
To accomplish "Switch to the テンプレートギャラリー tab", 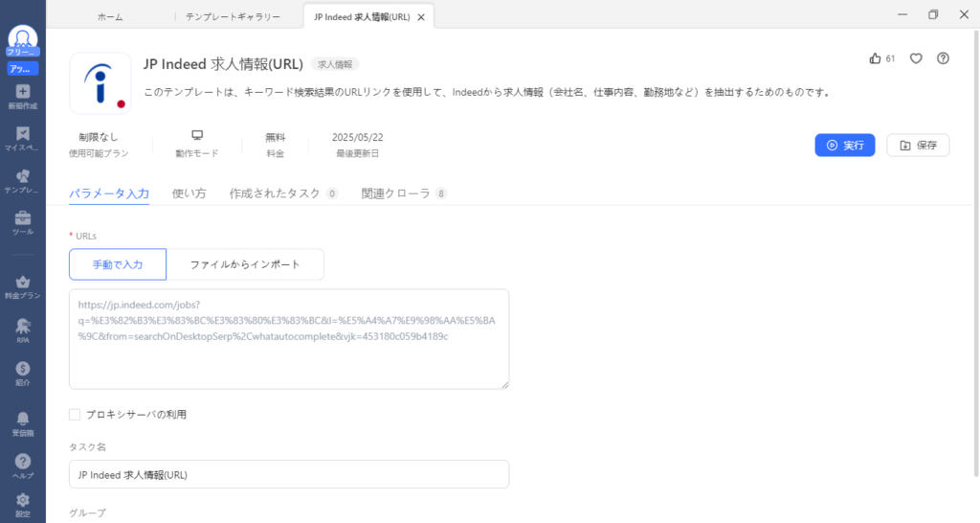I will click(233, 16).
